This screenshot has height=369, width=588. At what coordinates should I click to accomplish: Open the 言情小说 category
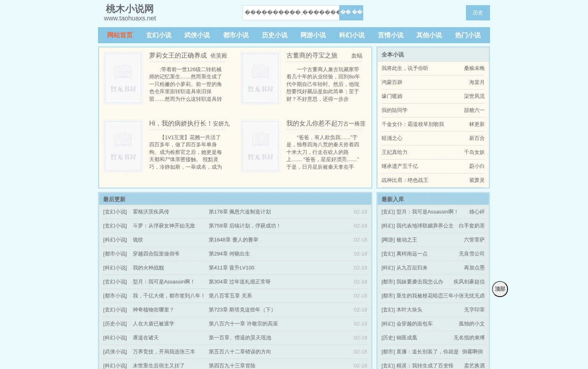point(391,35)
